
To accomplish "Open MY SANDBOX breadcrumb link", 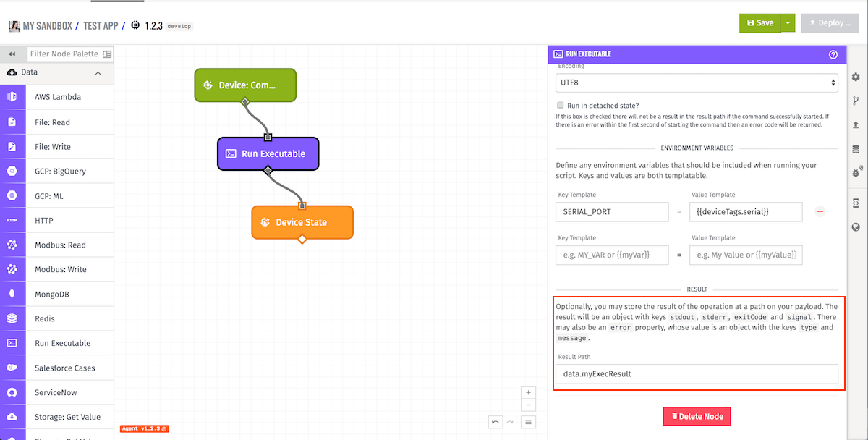I will [x=47, y=25].
